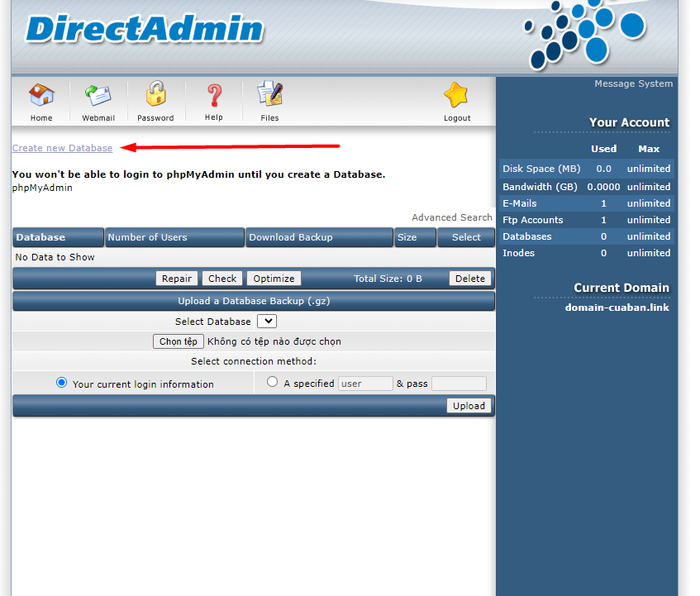The height and width of the screenshot is (596, 700).
Task: Click the DirectAdmin logo
Action: (145, 29)
